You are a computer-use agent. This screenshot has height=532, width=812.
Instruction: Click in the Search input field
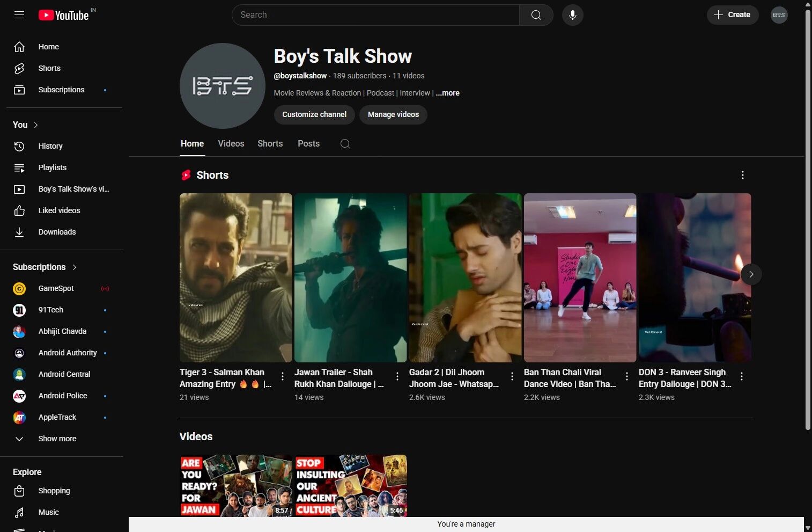click(375, 15)
